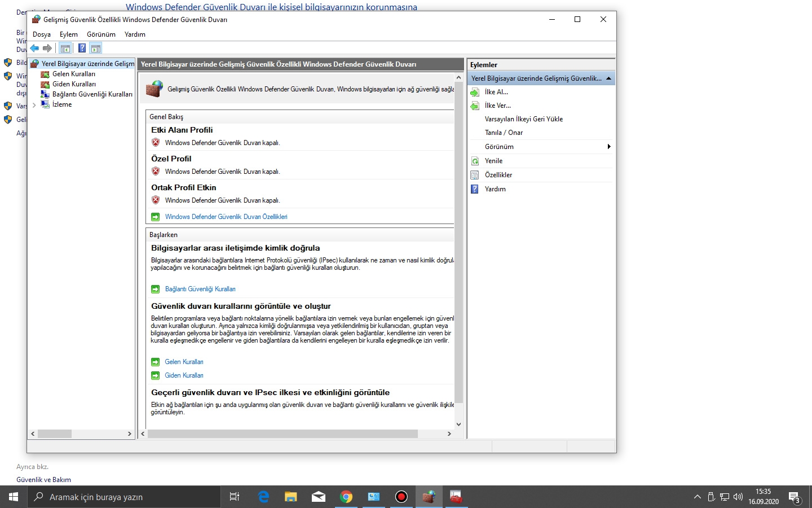The width and height of the screenshot is (812, 508).
Task: Click the center pane vertical scrollbar thumb
Action: (459, 243)
